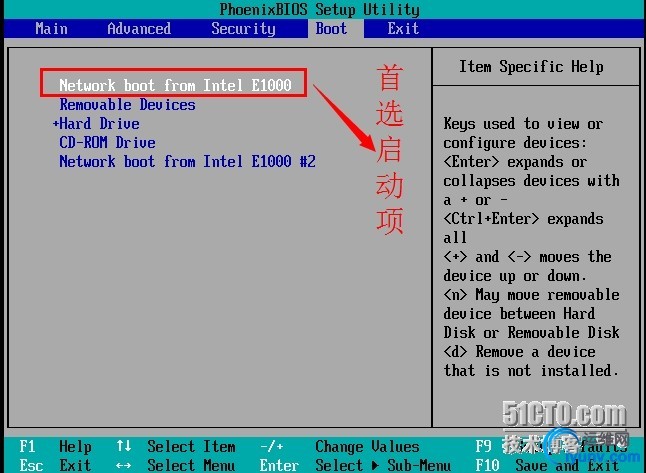Open the Main menu tab
Image resolution: width=646 pixels, height=473 pixels.
51,29
